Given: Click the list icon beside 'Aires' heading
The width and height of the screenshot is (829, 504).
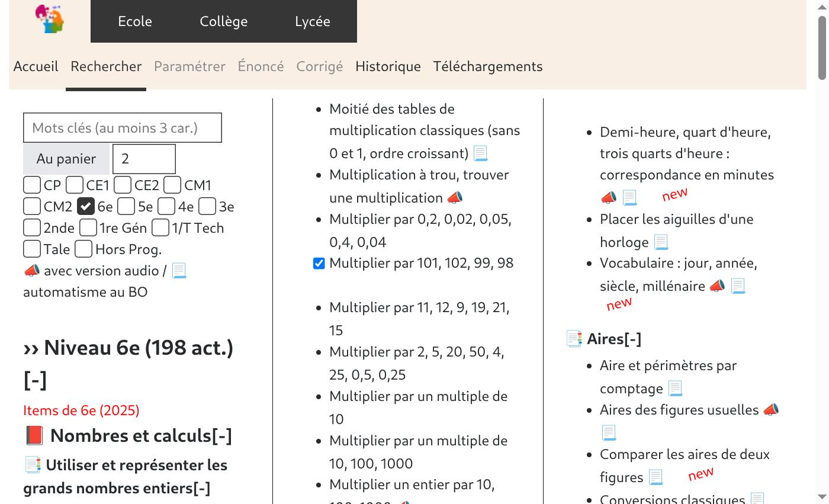Looking at the screenshot, I should point(574,339).
